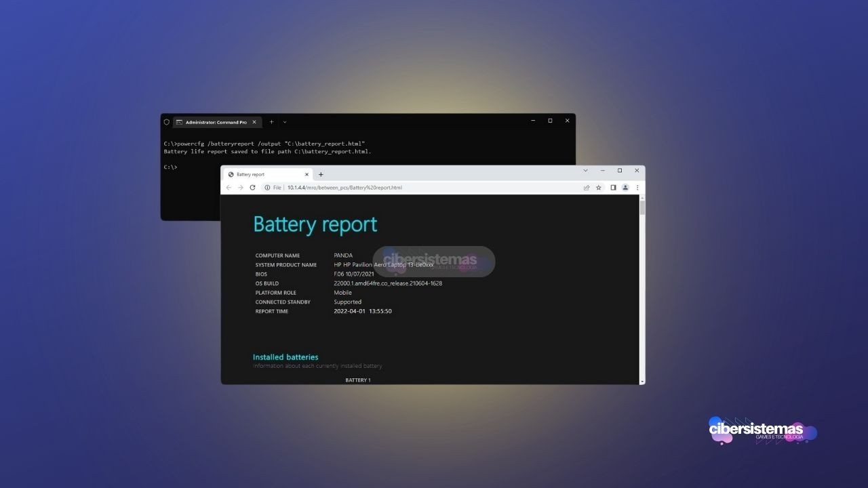
Task: Go forward in the browser
Action: click(x=240, y=188)
